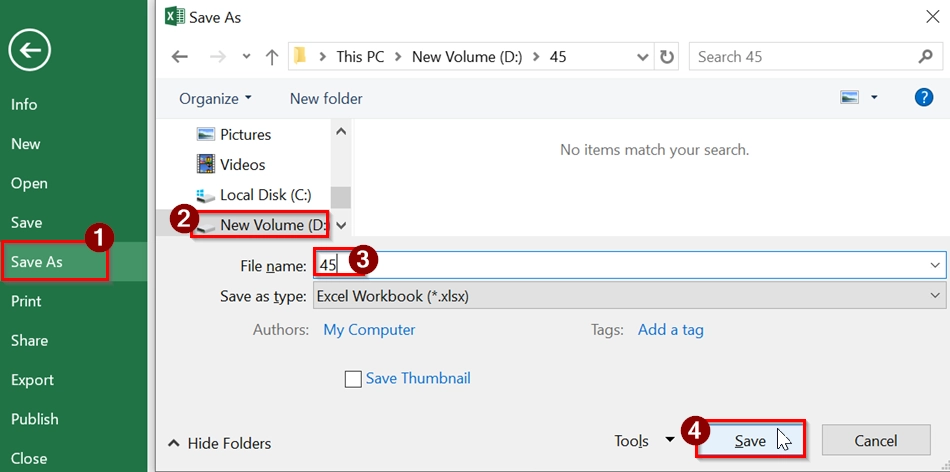The height and width of the screenshot is (472, 950).
Task: Click the forward navigation arrow
Action: point(218,57)
